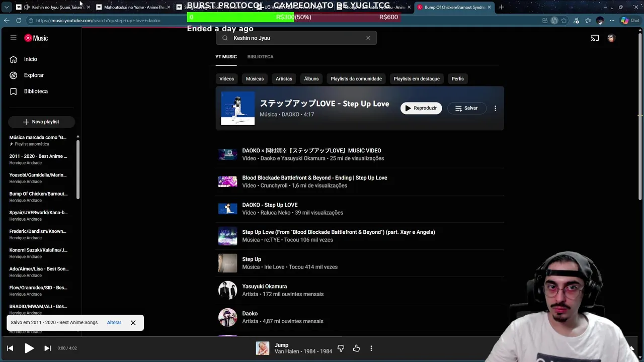The image size is (644, 362).
Task: Open BRADIO/MWAM/ALI playlist
Action: coord(38,309)
